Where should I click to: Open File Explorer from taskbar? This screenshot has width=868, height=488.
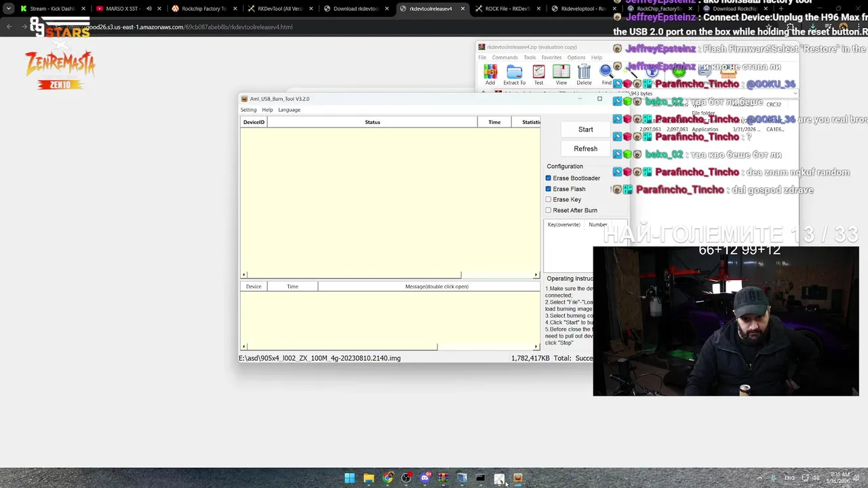tap(368, 478)
